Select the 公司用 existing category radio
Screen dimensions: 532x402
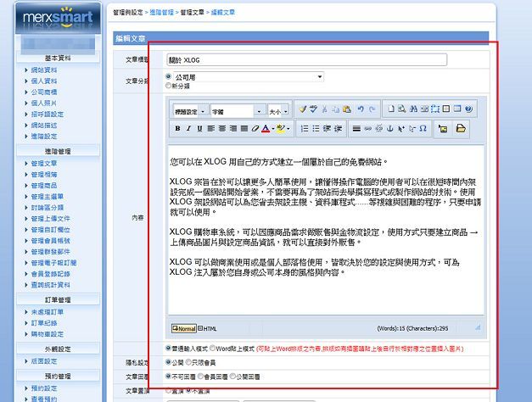[168, 76]
